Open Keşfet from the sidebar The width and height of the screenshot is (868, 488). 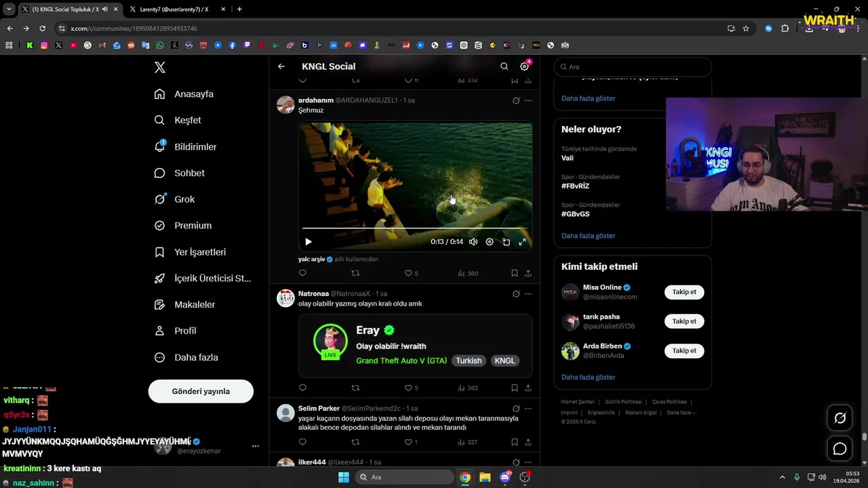pyautogui.click(x=178, y=120)
